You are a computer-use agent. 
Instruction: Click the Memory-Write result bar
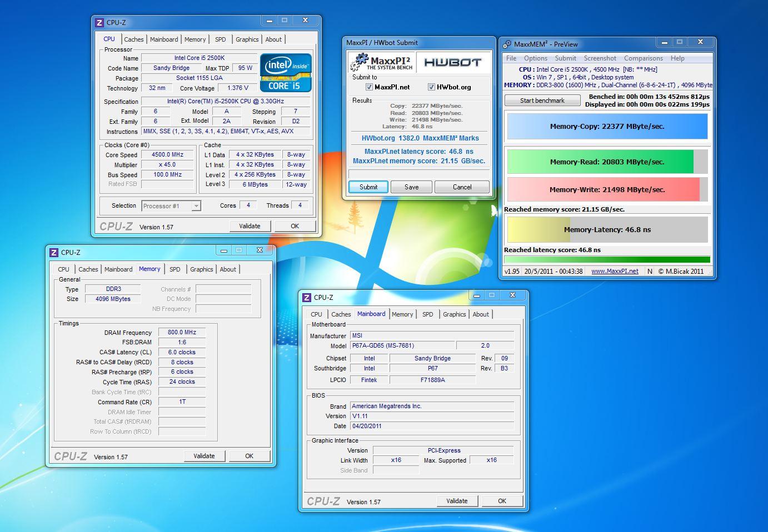click(607, 189)
